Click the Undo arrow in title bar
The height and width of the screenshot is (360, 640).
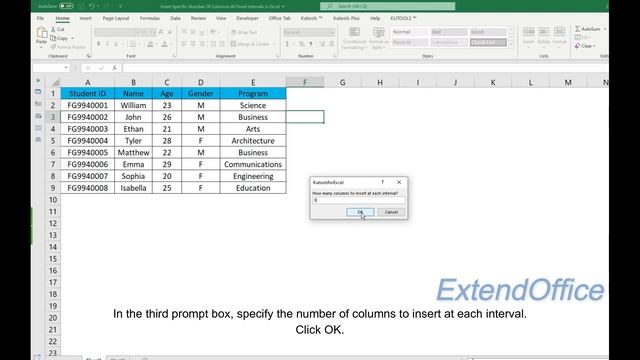pos(92,6)
